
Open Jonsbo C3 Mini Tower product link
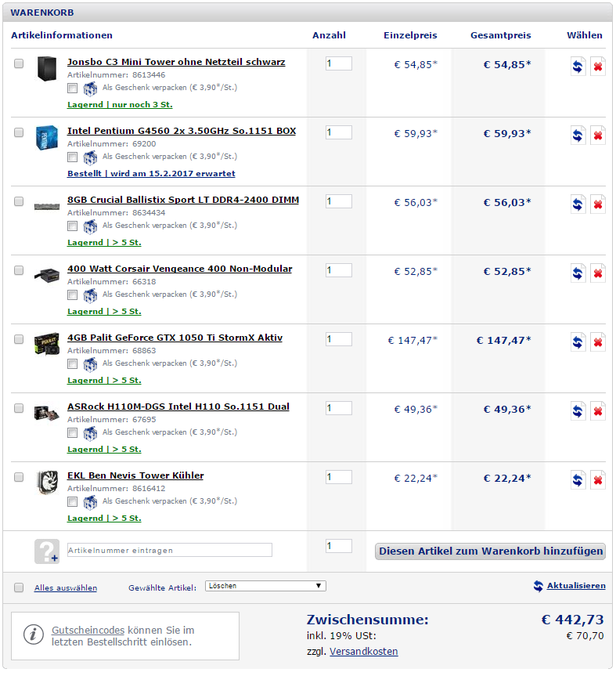click(x=176, y=62)
